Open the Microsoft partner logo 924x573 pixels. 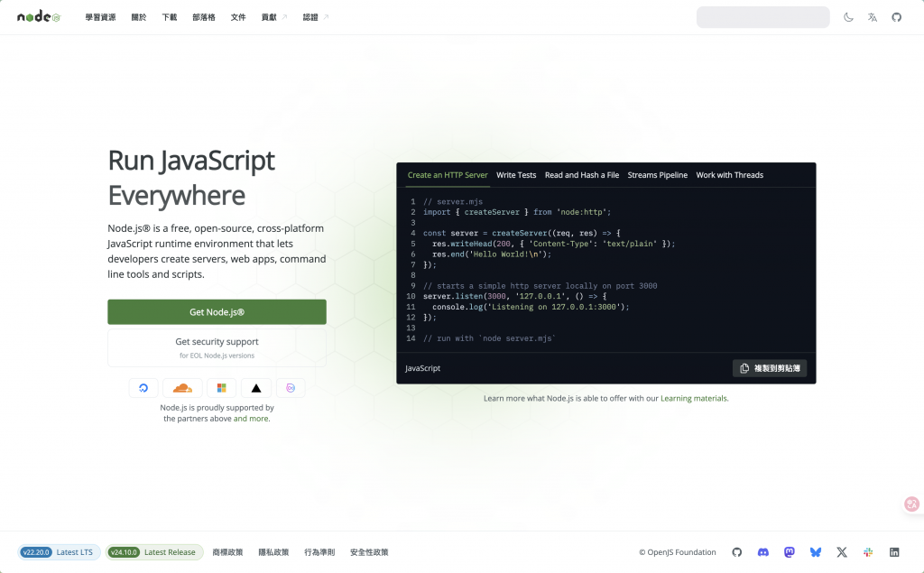coord(222,388)
